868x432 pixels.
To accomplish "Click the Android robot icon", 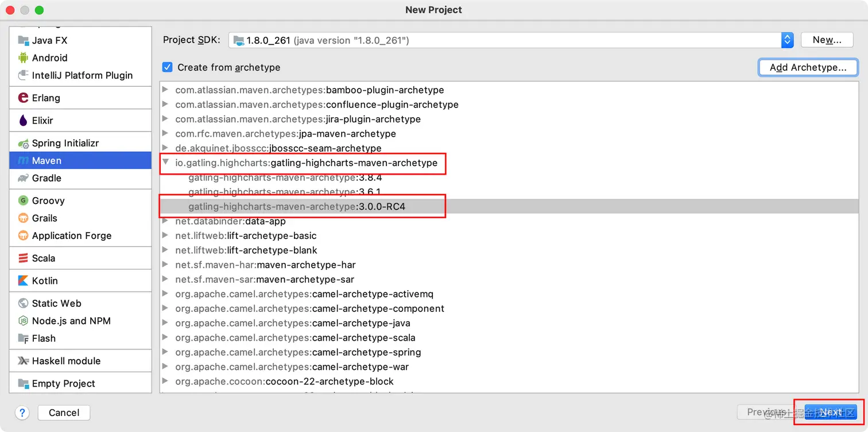I will [23, 57].
